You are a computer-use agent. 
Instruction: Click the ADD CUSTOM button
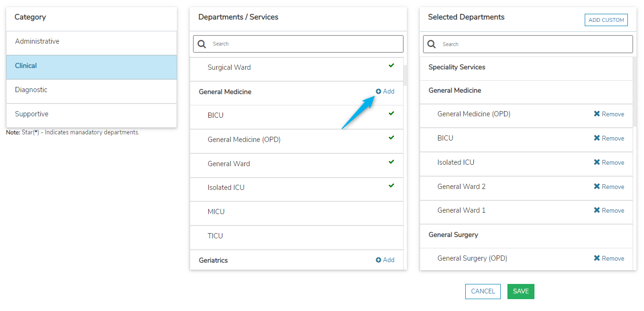[x=606, y=20]
